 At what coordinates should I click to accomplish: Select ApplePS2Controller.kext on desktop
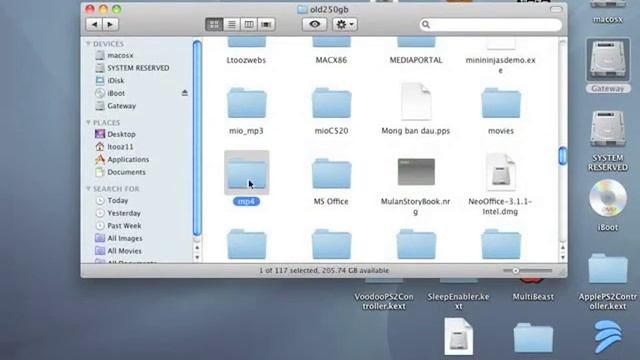(608, 269)
